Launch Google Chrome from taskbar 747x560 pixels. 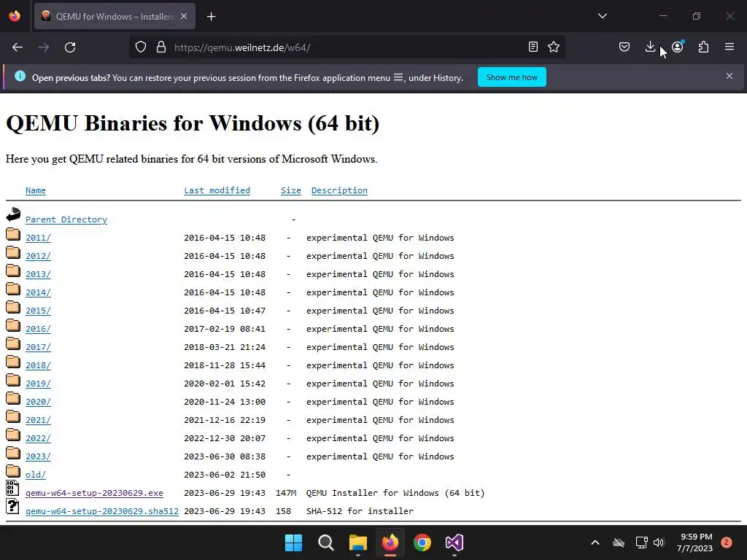pyautogui.click(x=422, y=542)
